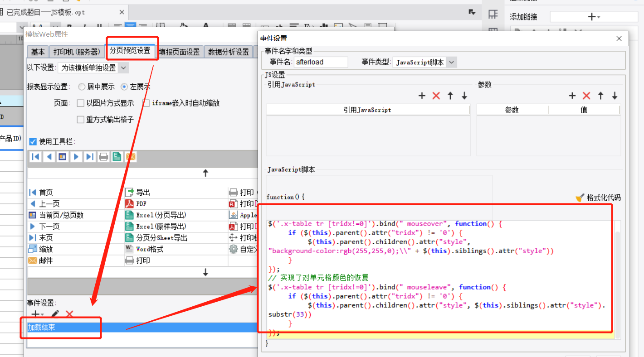Delete referenced JavaScript with red X
Screen dimensions: 644x357
pos(436,96)
